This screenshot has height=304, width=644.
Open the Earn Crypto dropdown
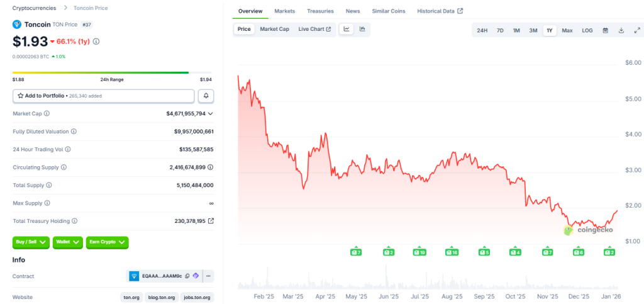[107, 242]
